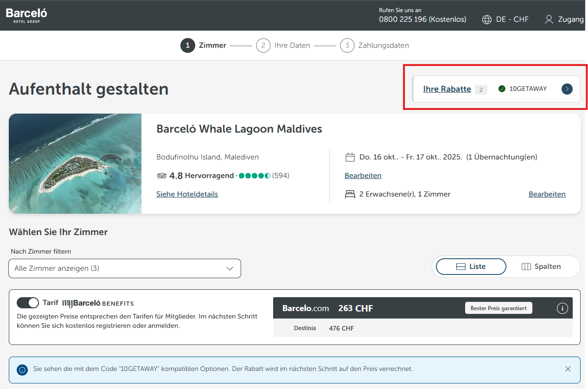Screen dimensions: 588x389
Task: Click the globe language and currency icon
Action: click(486, 19)
